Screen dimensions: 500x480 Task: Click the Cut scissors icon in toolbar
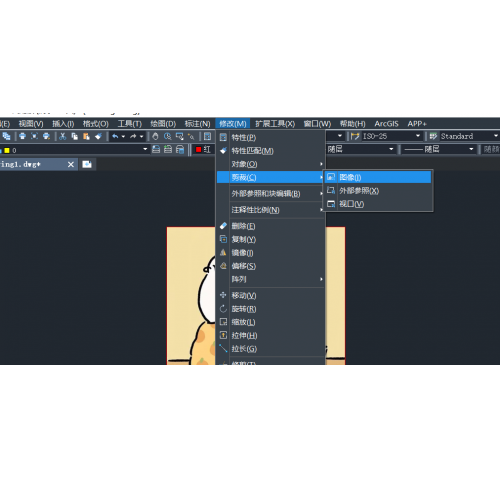pos(62,136)
